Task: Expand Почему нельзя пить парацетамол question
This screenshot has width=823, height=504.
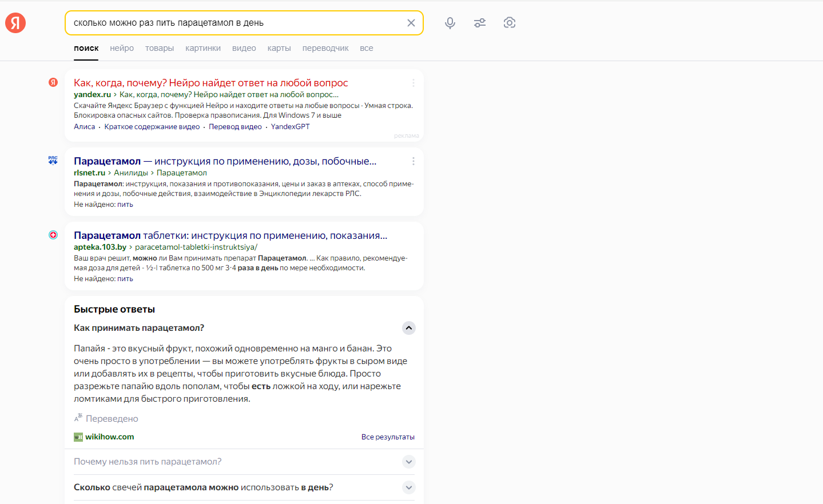Action: click(408, 462)
